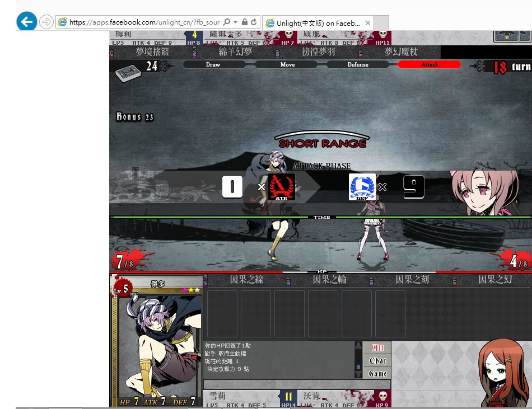The height and width of the screenshot is (409, 532).
Task: Select player skill 因果之刻
Action: tap(412, 280)
